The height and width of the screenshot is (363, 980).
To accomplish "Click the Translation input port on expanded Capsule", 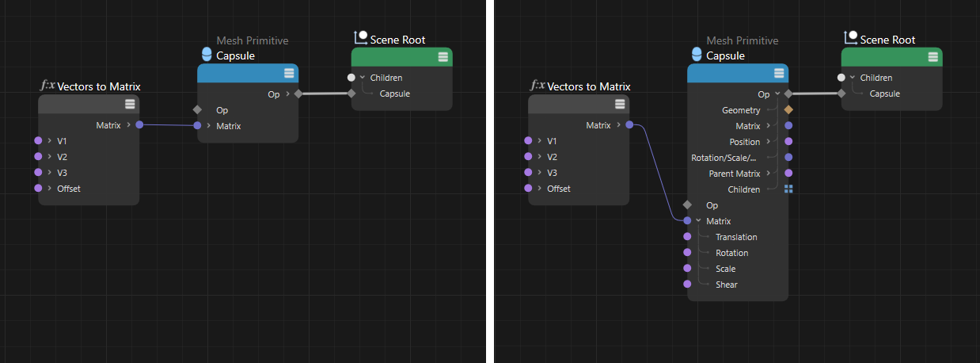I will click(687, 236).
